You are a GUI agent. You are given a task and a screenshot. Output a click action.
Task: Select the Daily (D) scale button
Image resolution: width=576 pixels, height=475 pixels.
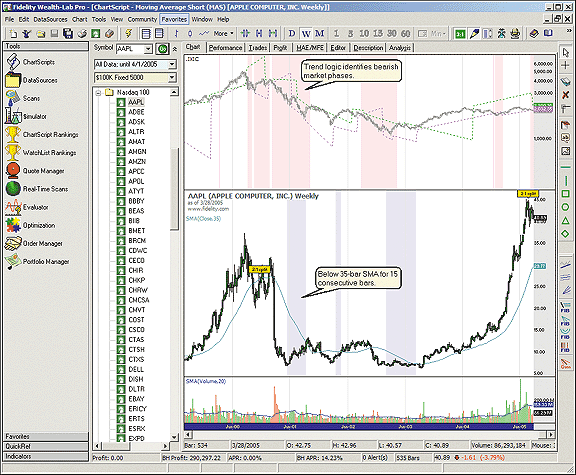pos(292,34)
